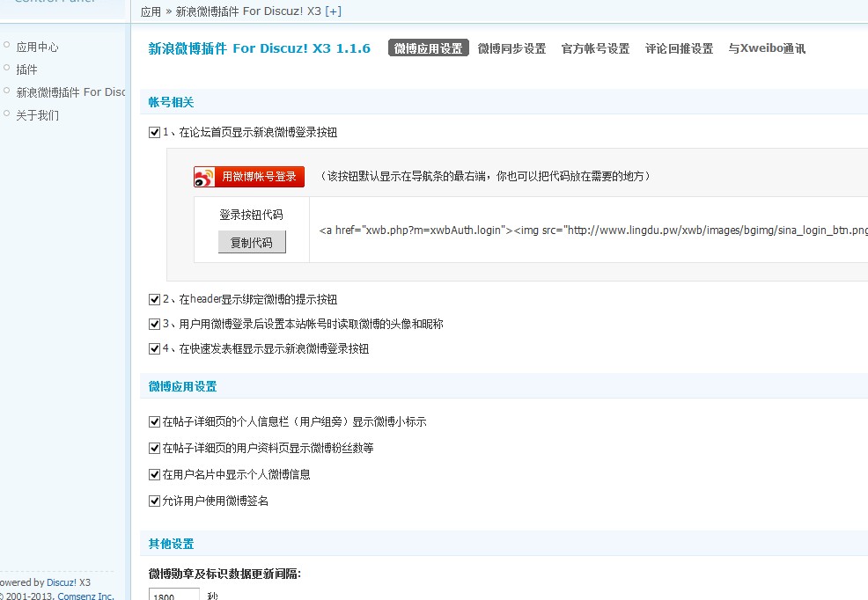Click the note about navigation bar button placement

point(485,177)
